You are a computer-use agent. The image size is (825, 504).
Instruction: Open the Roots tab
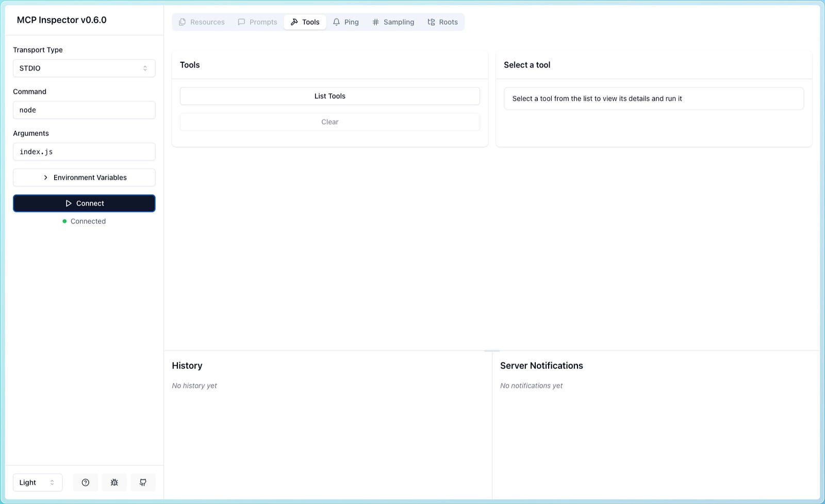point(442,22)
